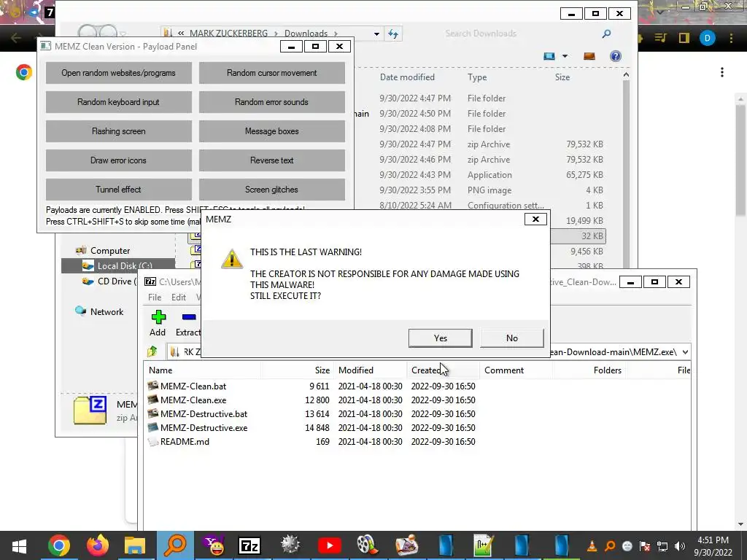Viewport: 747px width, 560px height.
Task: Toggle Tunnel effect payload
Action: pyautogui.click(x=119, y=189)
